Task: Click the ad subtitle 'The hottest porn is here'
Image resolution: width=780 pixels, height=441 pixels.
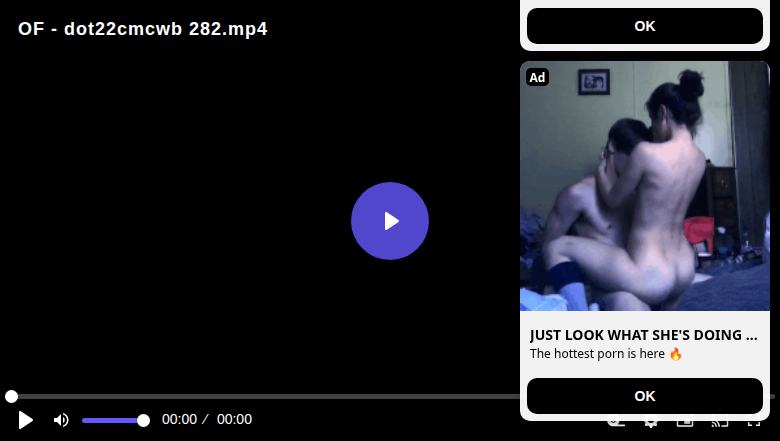Action: 606,353
